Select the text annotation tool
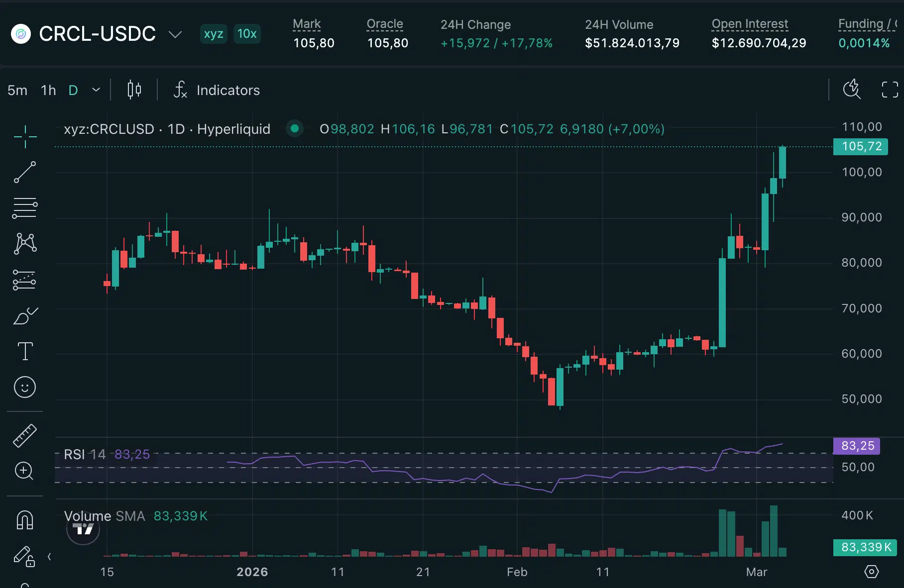The height and width of the screenshot is (588, 904). pyautogui.click(x=25, y=351)
